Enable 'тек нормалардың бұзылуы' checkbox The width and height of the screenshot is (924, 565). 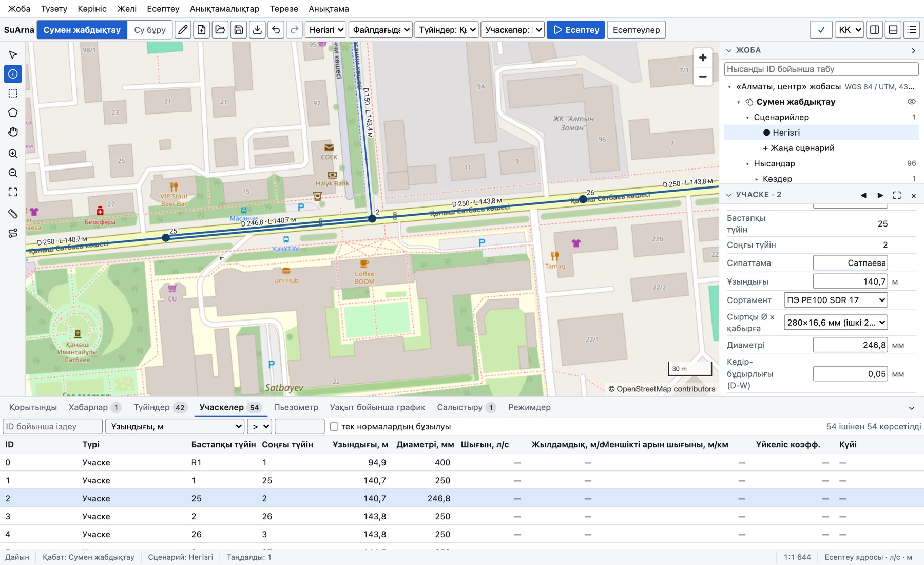click(334, 426)
